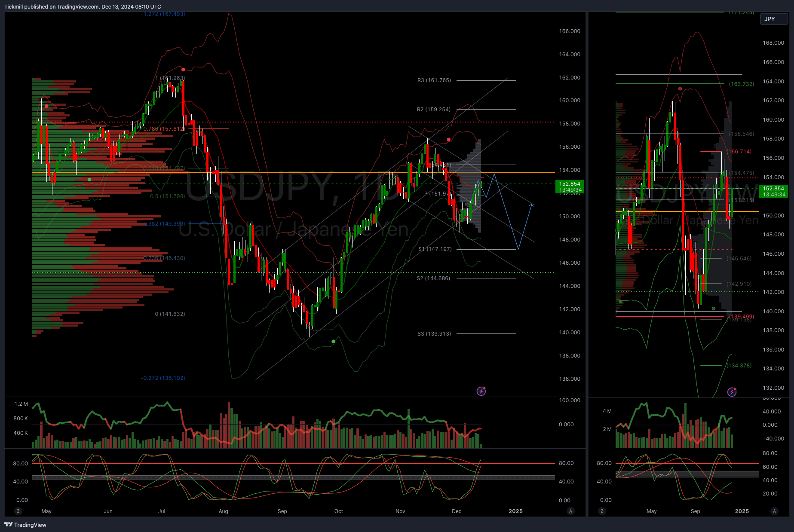
Task: Select the 152.854 price label on the weekly chart
Action: tap(774, 191)
